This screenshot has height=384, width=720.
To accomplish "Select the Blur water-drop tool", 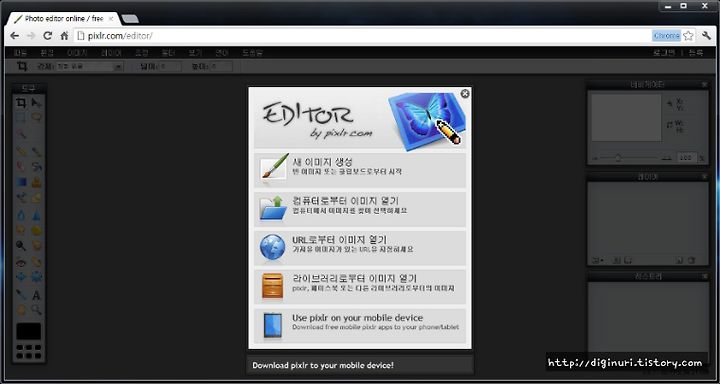I will point(21,215).
